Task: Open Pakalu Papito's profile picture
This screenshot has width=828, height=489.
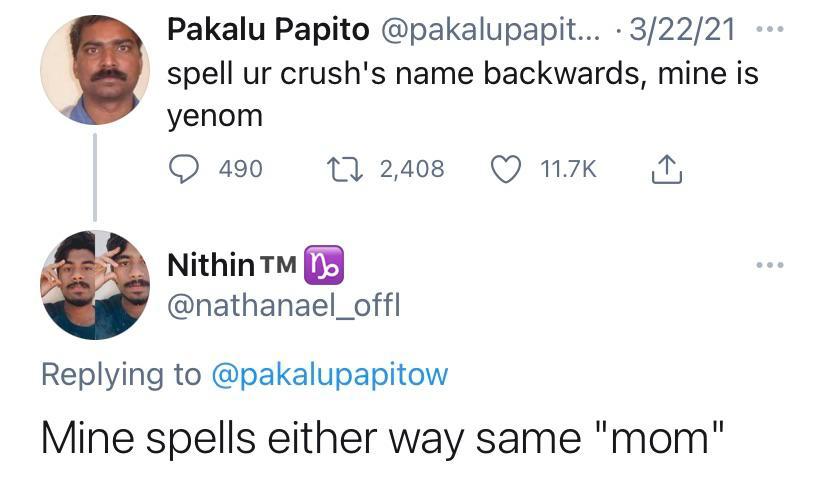Action: [x=94, y=70]
